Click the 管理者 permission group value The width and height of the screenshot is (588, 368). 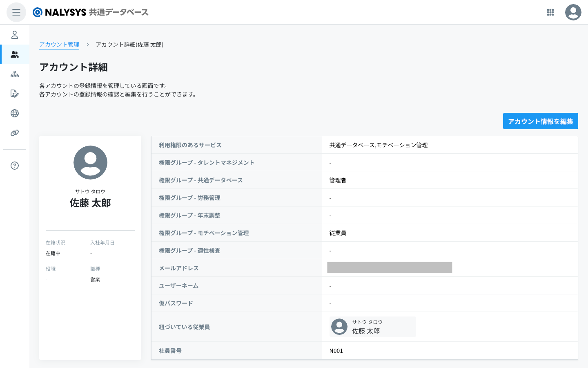pos(338,180)
